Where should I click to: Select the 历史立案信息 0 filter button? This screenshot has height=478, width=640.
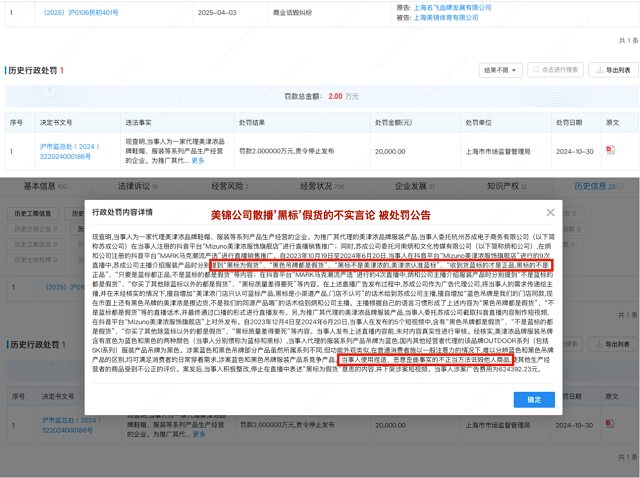[x=36, y=244]
